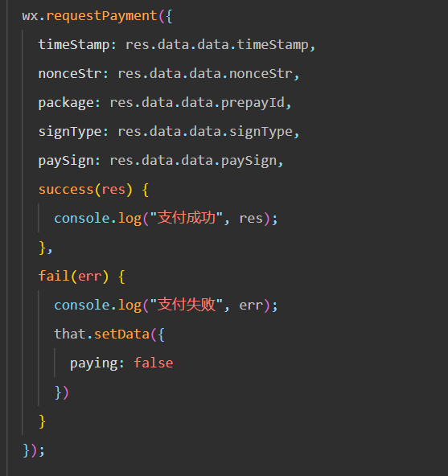
Task: Click res.data.data.paySign value
Action: click(193, 161)
